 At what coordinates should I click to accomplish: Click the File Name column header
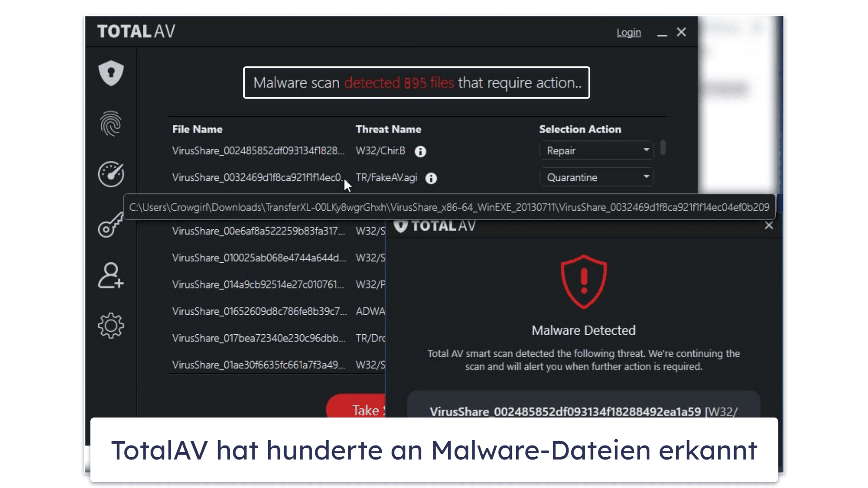tap(197, 129)
